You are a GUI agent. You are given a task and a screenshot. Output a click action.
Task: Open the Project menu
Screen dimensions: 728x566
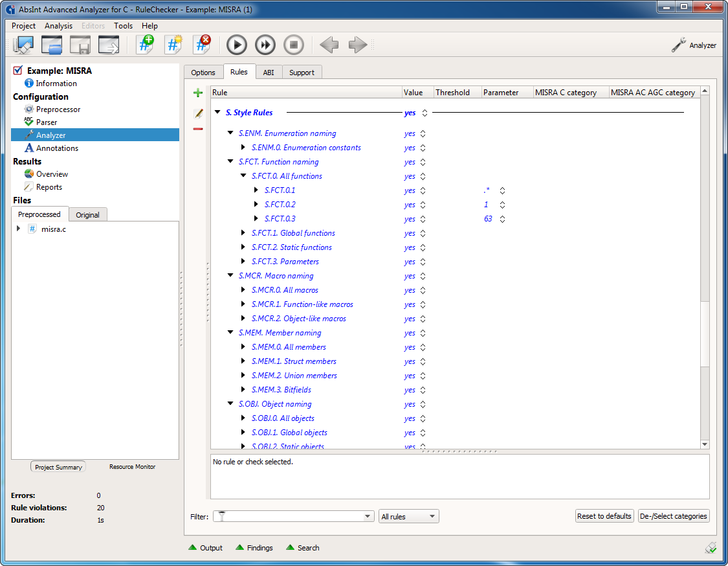[23, 25]
